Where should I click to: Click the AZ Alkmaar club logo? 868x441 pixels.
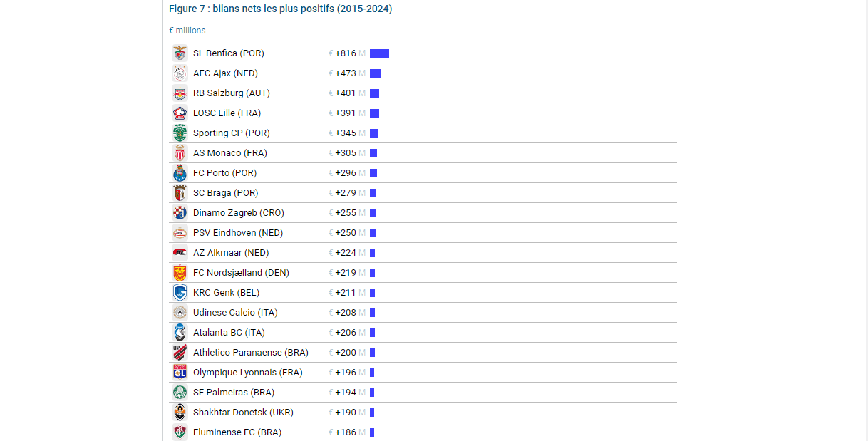tap(180, 253)
